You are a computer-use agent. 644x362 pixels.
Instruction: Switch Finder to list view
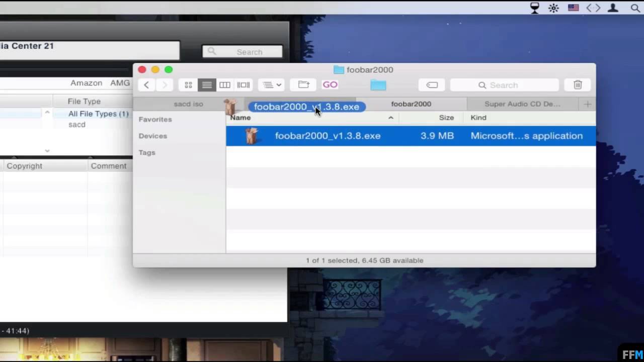click(x=207, y=85)
